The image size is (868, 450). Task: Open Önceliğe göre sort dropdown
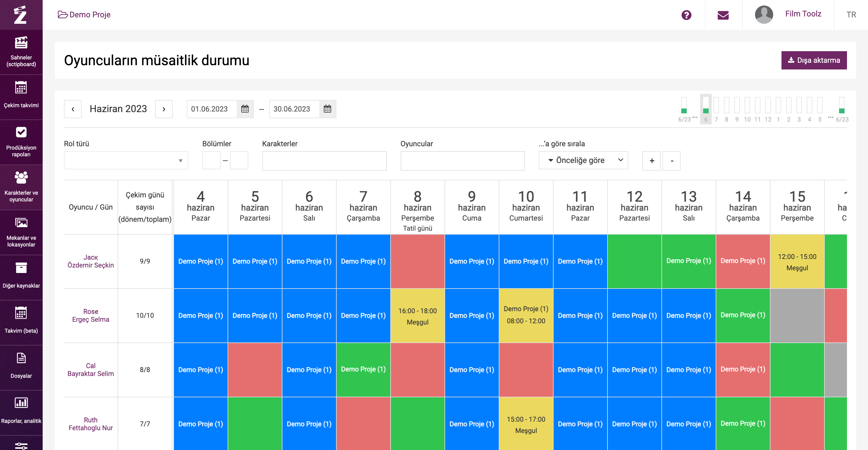pyautogui.click(x=583, y=160)
